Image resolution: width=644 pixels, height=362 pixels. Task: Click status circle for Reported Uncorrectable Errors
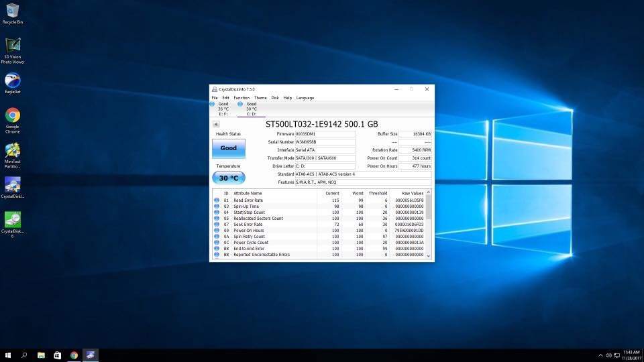click(x=217, y=255)
